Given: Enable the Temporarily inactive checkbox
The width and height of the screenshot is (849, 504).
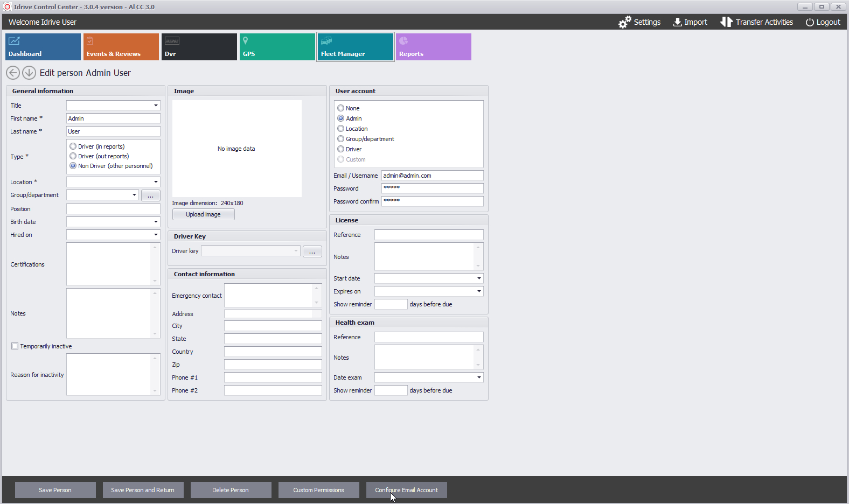Looking at the screenshot, I should point(15,346).
